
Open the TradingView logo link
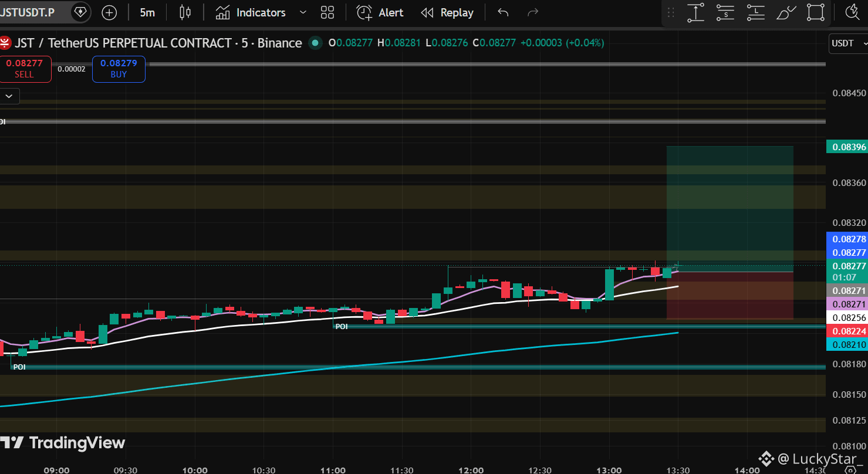tap(63, 443)
